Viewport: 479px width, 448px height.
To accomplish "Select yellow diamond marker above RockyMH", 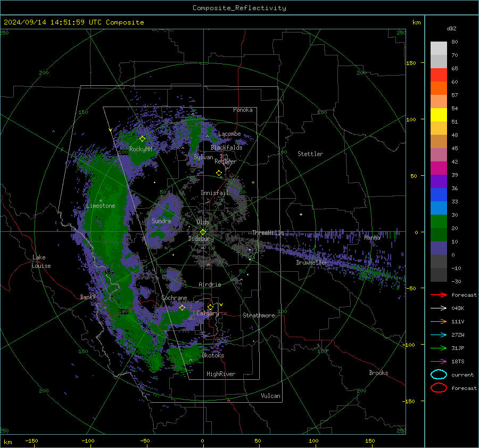I will coord(142,139).
